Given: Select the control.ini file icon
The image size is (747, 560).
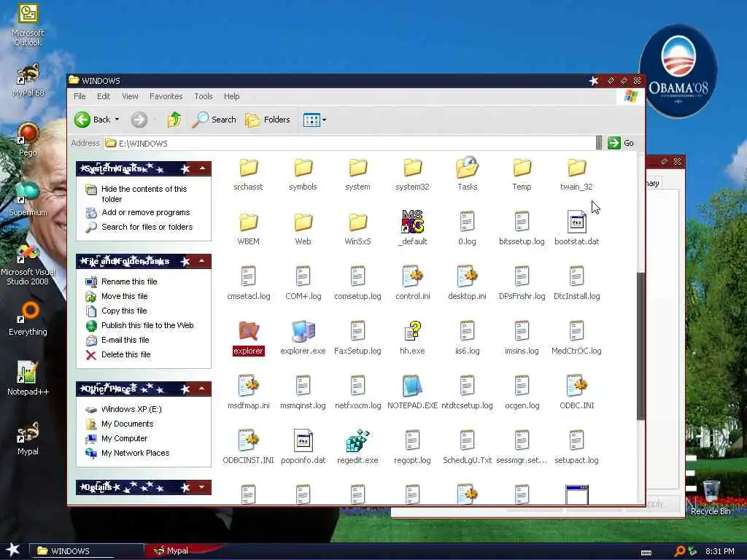Looking at the screenshot, I should 413,276.
